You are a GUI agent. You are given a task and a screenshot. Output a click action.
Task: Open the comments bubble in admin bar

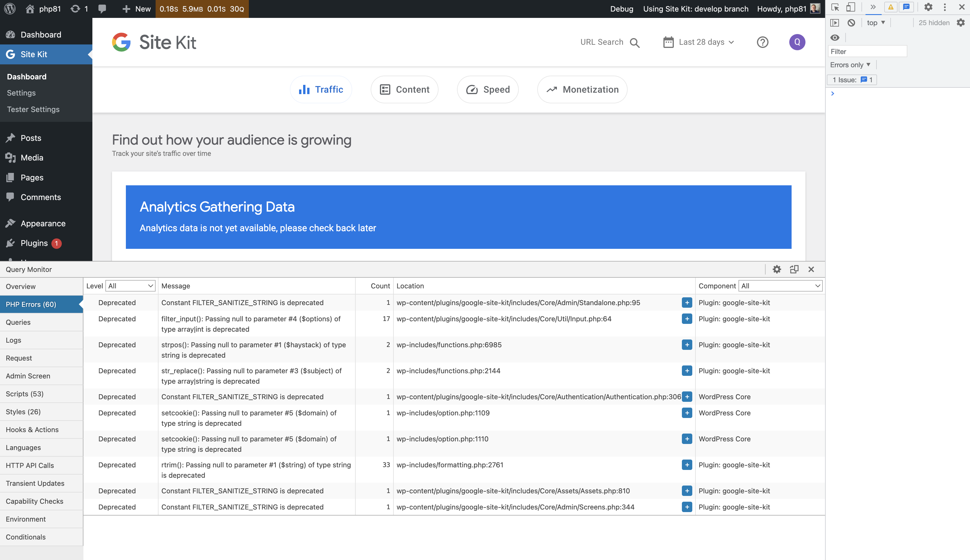102,9
